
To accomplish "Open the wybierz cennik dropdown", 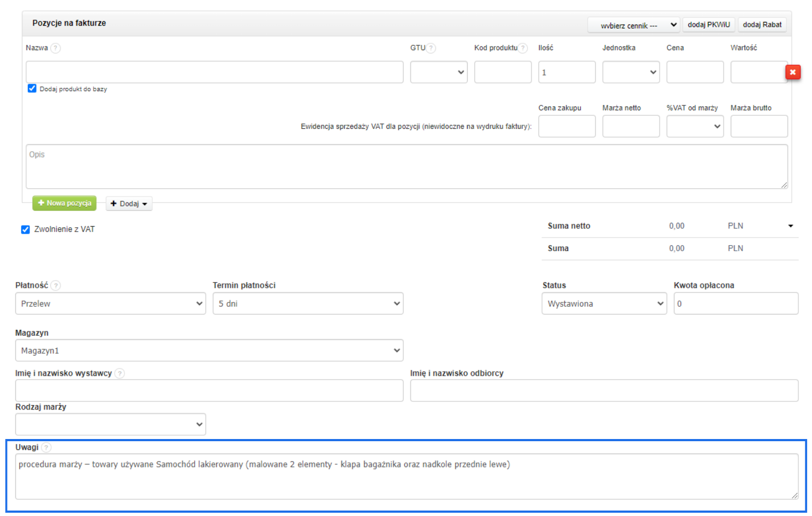I will tap(633, 25).
